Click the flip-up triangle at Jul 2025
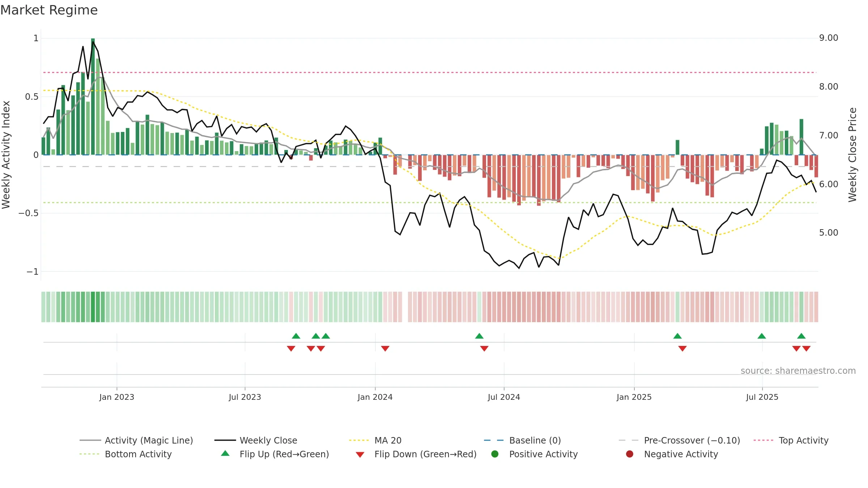 [762, 336]
